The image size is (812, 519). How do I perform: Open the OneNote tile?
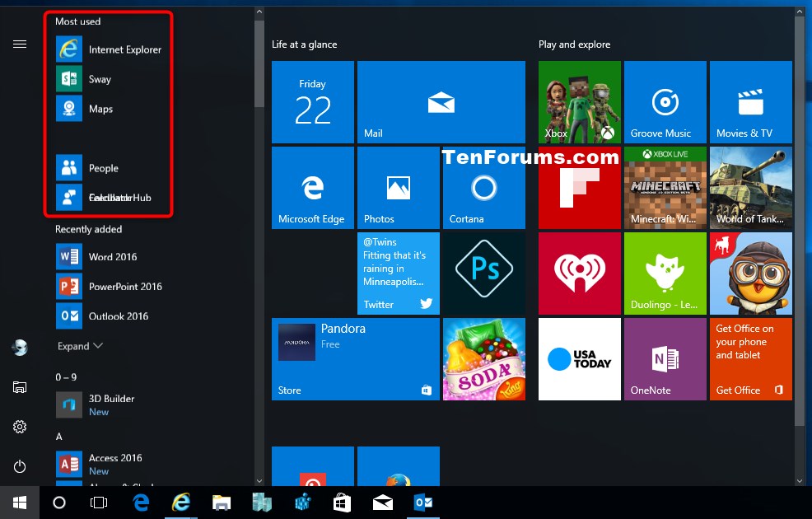point(665,359)
